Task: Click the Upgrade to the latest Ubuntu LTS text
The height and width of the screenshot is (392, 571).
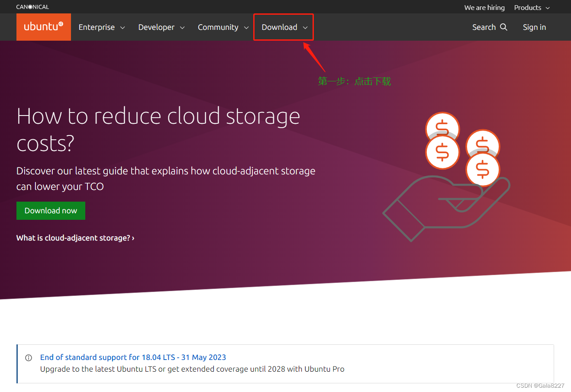Action: pos(192,369)
